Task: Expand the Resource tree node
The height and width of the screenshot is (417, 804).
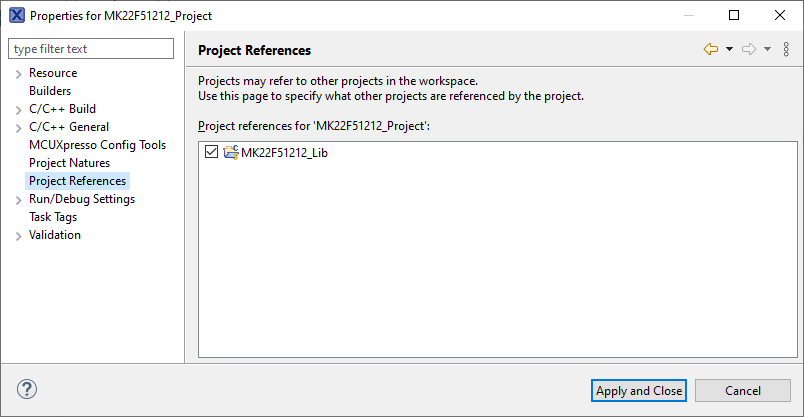Action: 18,74
